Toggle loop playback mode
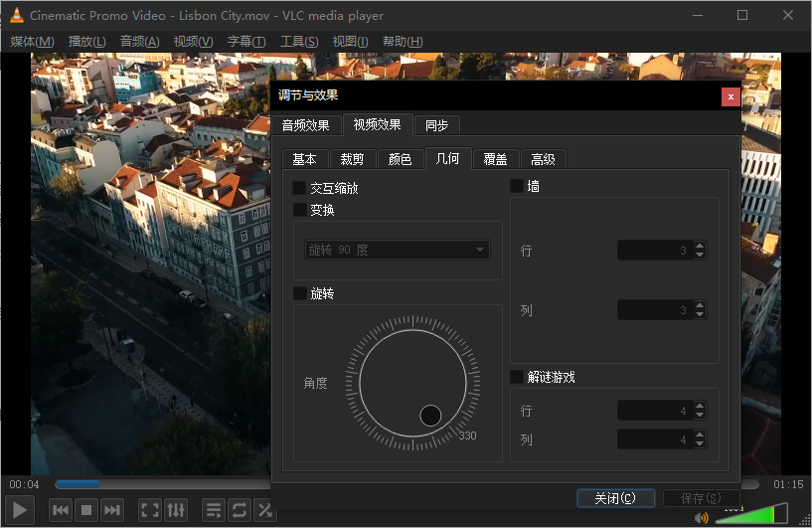 pos(240,510)
